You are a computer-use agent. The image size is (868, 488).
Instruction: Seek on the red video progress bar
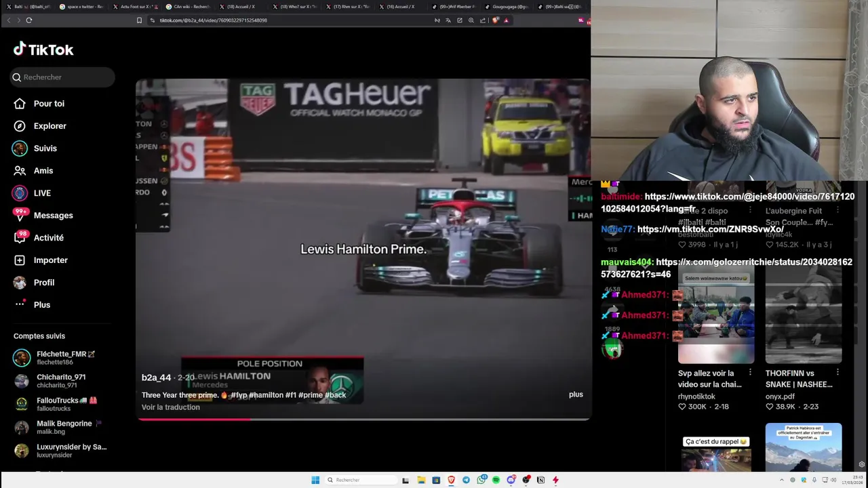click(363, 419)
